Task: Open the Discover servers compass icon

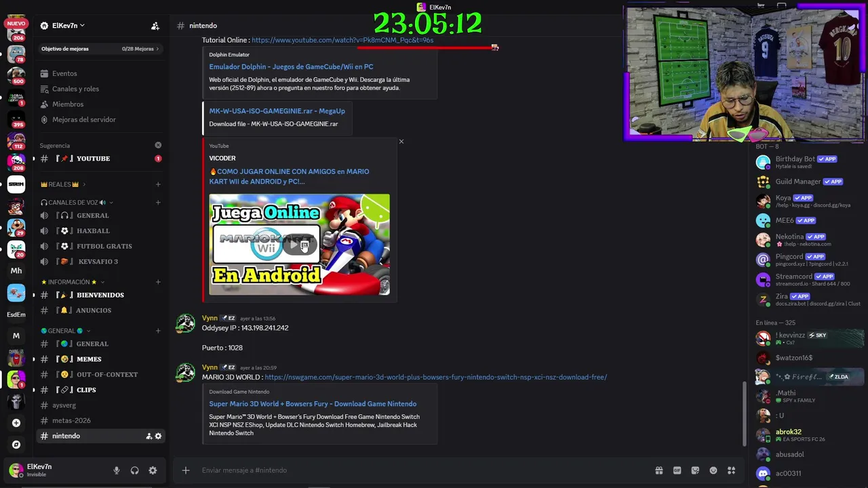Action: 16,445
